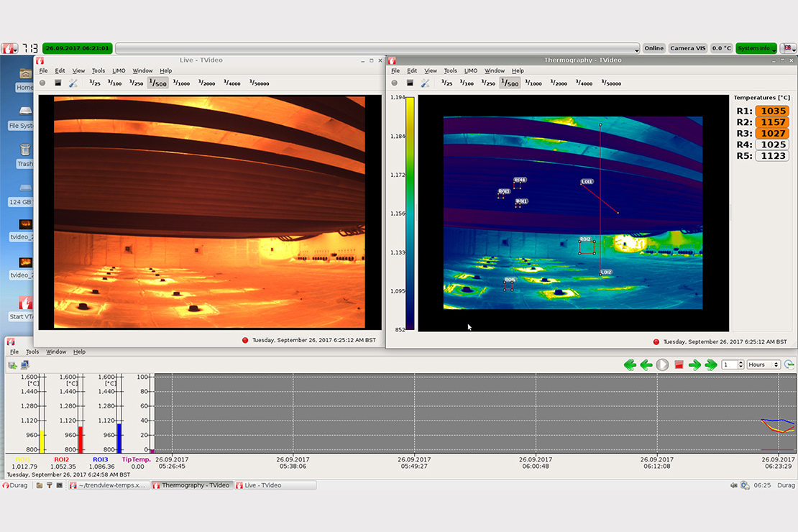The height and width of the screenshot is (532, 798).
Task: Open the language flag dropdown
Action: [x=789, y=48]
